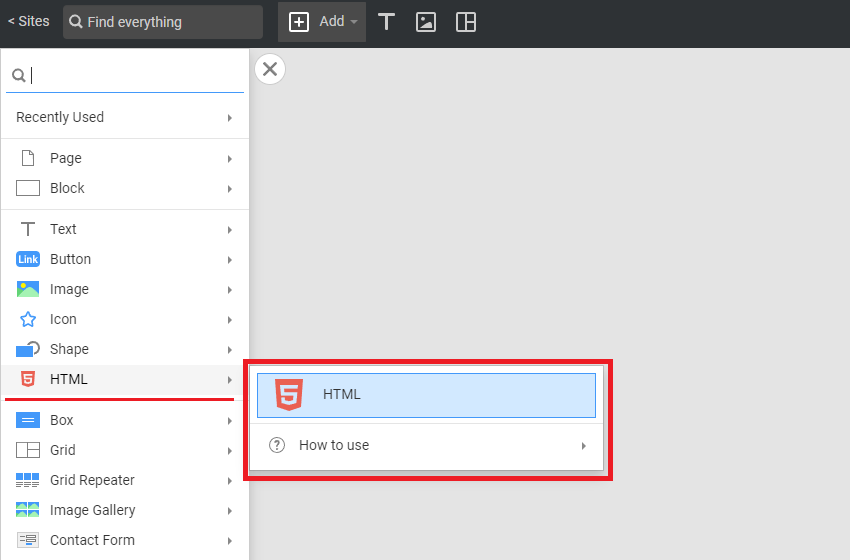Expand the Page submenu arrow
This screenshot has height=560, width=850.
[x=230, y=159]
